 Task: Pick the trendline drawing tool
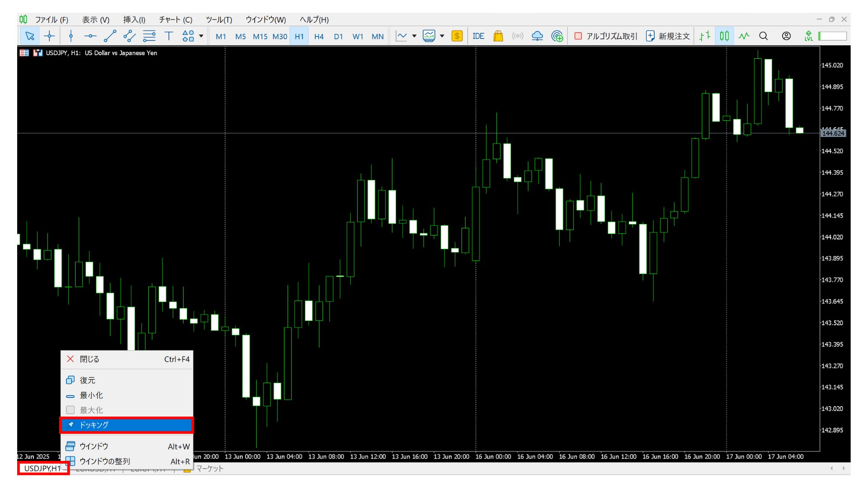[x=110, y=36]
